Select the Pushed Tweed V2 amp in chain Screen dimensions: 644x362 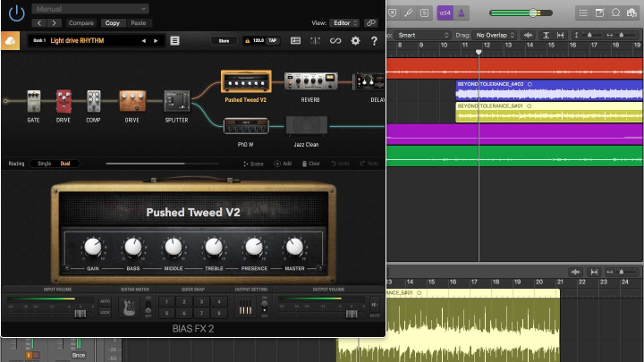pos(246,81)
